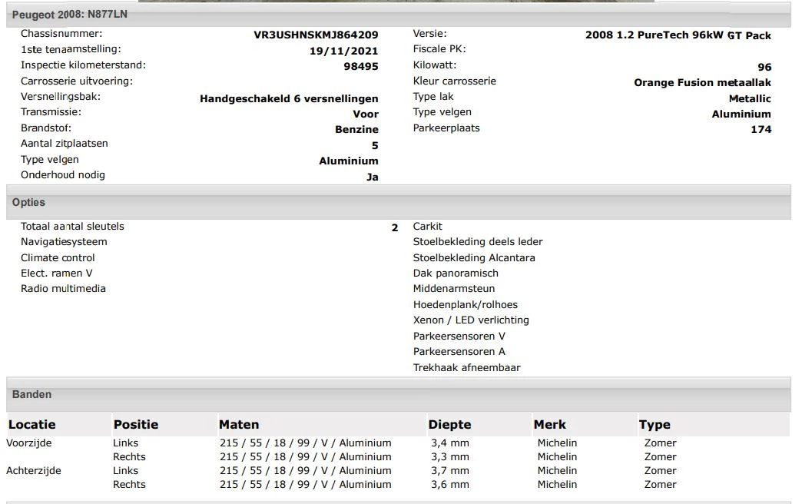Click the first registration date 19/11/2021
The width and height of the screenshot is (812, 504).
343,51
